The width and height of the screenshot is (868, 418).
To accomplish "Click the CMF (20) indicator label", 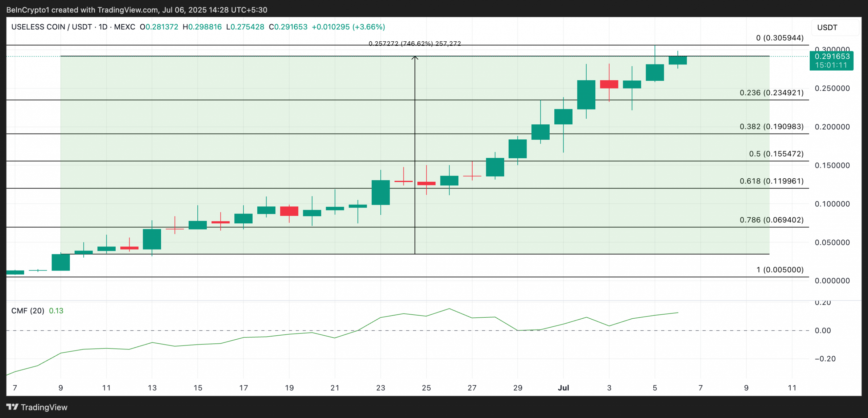I will pos(28,311).
